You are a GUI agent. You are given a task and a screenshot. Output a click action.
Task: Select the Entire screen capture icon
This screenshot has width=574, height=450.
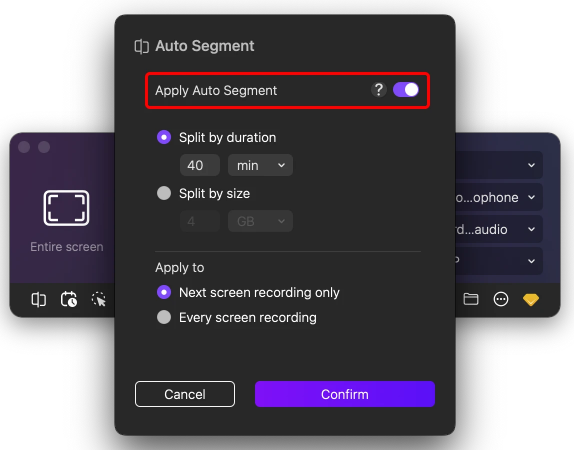pos(66,208)
